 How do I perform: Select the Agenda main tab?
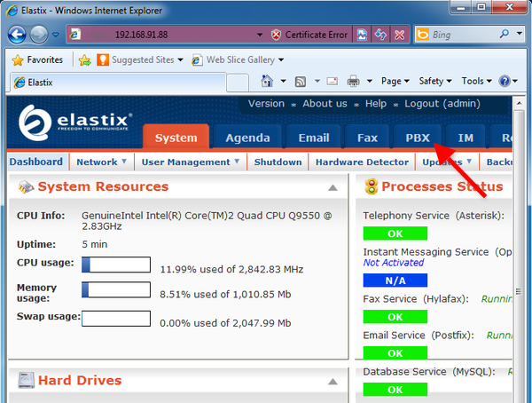pyautogui.click(x=247, y=138)
